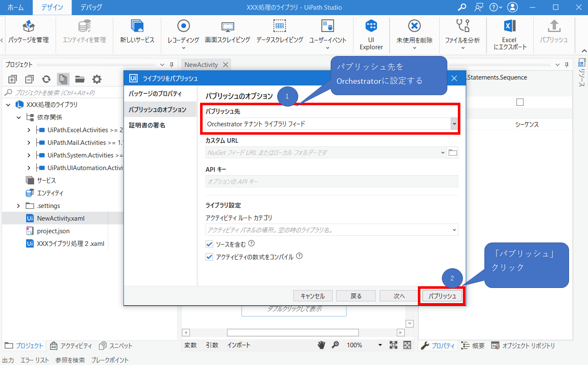Uncheck Compile activity expressions checkbox
Viewport: 588px width, 365px height.
coord(209,257)
